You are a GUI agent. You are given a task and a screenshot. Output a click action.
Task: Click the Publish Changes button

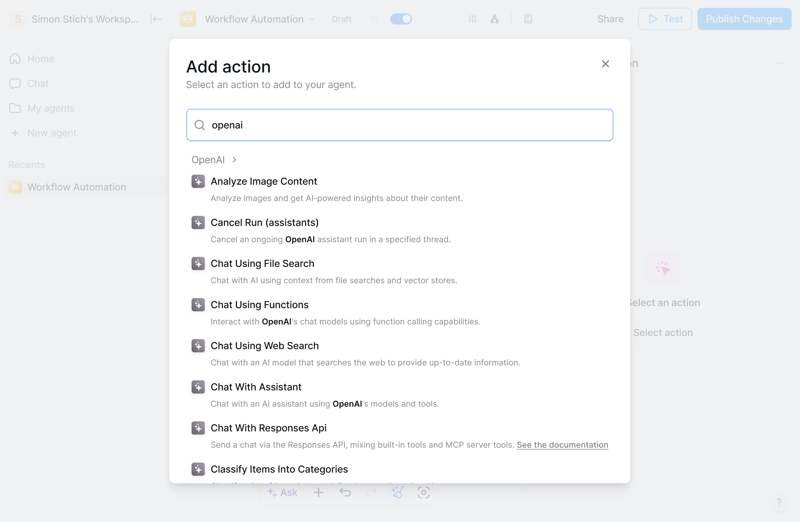[744, 19]
